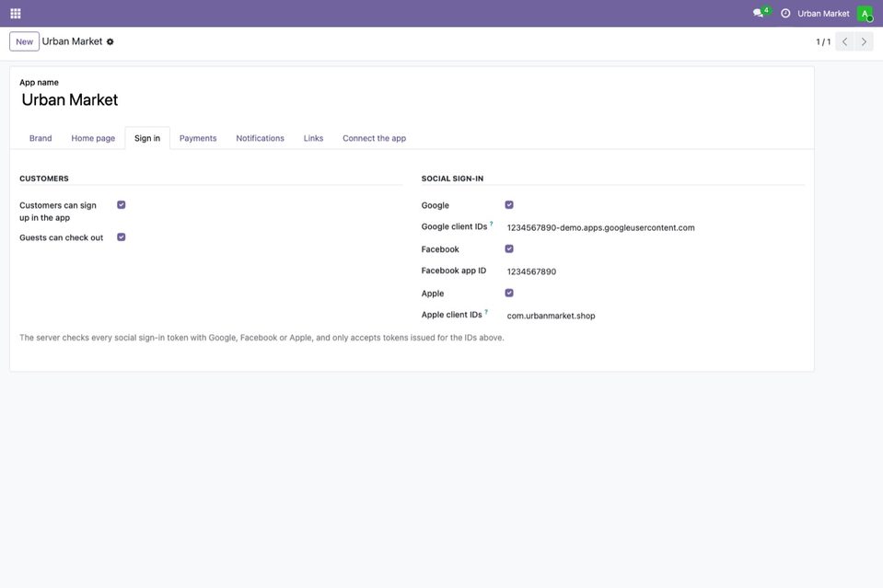Switch to the Home page tab

pos(93,138)
